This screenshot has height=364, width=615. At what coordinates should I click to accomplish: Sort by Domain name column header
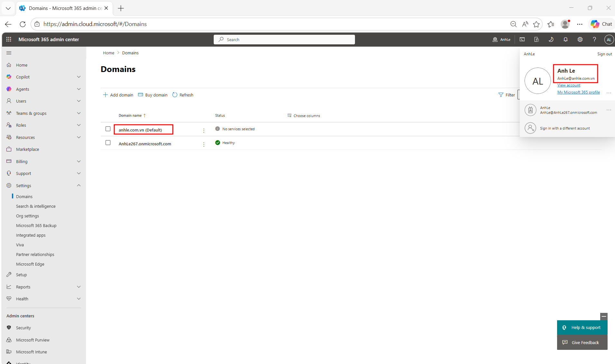point(132,115)
